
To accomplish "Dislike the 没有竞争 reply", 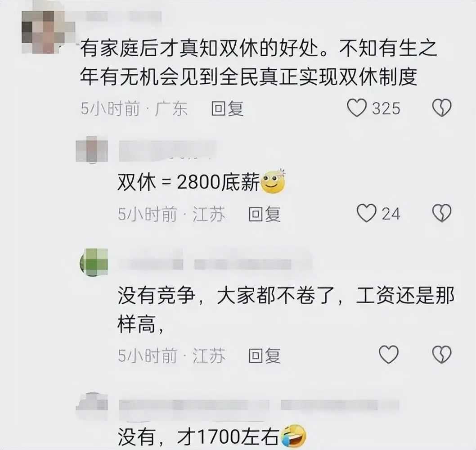I will click(442, 354).
